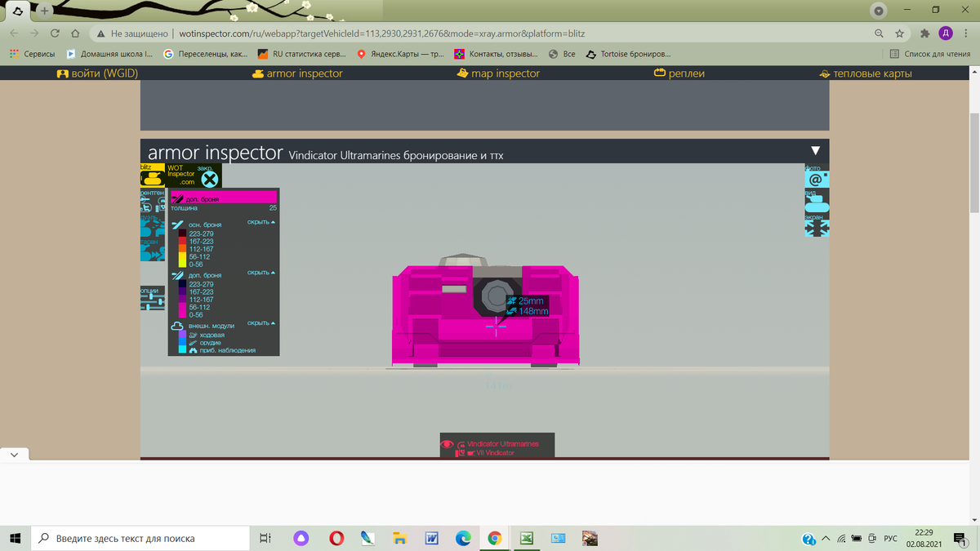980x551 pixels.
Task: Toggle fullscreen (экран) arrows icon
Action: pos(817,225)
